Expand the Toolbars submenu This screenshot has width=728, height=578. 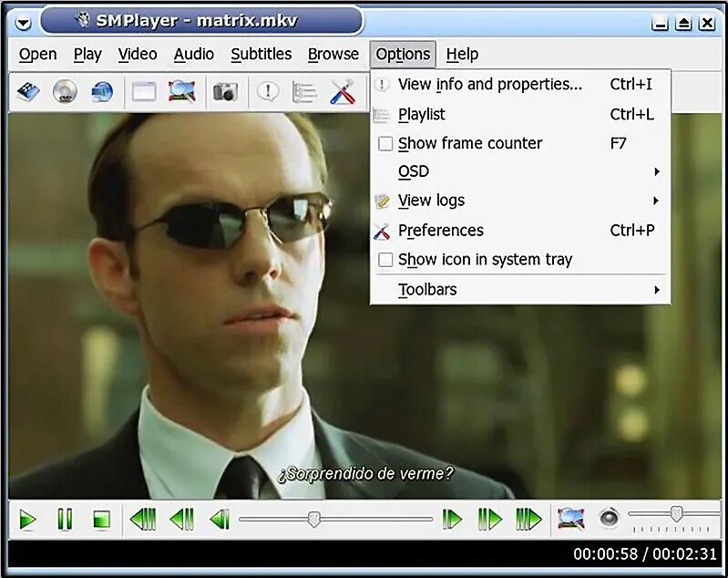click(x=520, y=290)
